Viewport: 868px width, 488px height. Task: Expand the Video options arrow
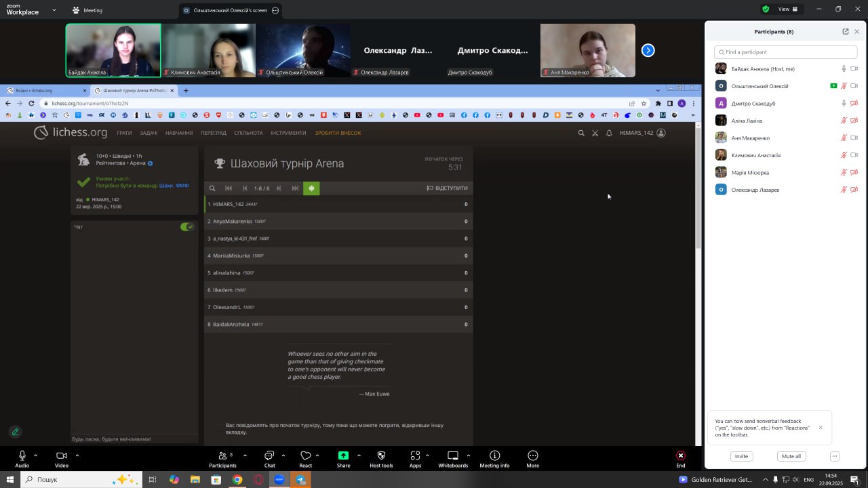coord(77,455)
